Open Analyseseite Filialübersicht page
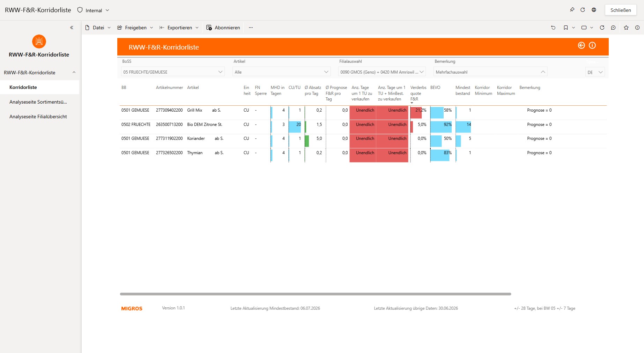The height and width of the screenshot is (353, 644). [x=38, y=117]
